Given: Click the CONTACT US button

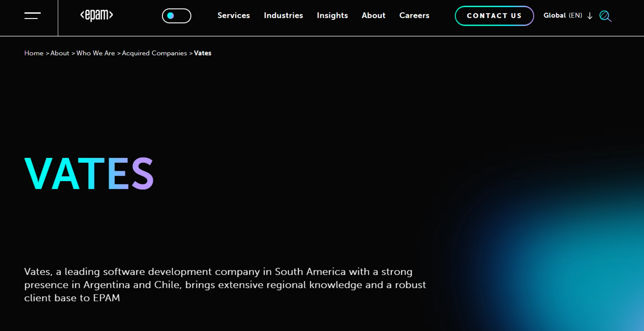Looking at the screenshot, I should (494, 16).
